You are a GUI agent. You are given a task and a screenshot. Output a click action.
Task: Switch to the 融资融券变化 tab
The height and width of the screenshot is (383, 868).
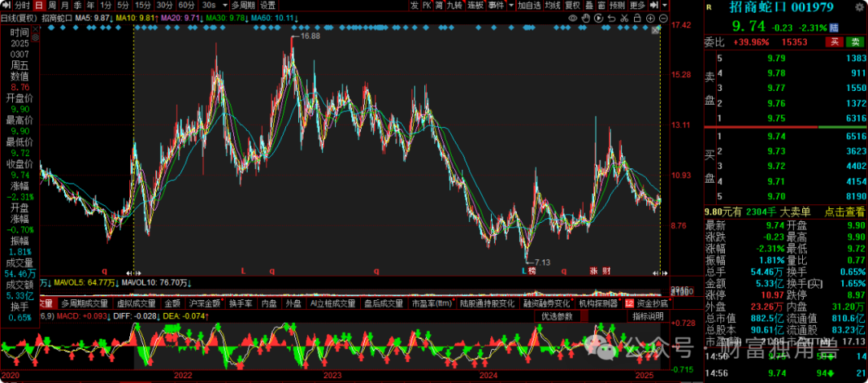[x=547, y=303]
